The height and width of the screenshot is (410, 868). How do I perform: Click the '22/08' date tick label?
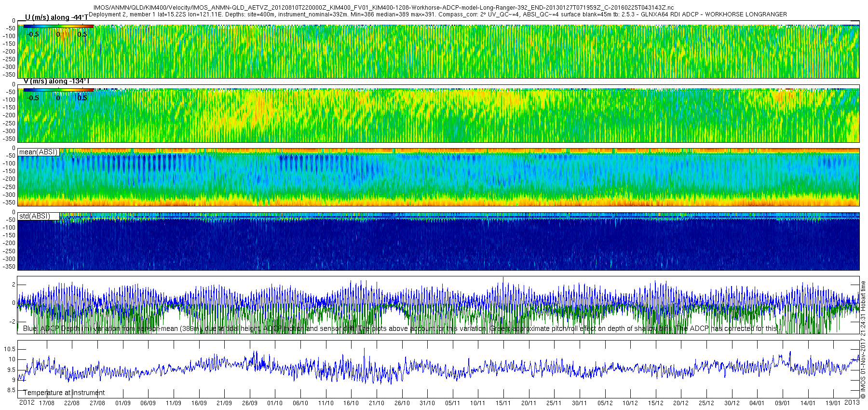click(72, 403)
